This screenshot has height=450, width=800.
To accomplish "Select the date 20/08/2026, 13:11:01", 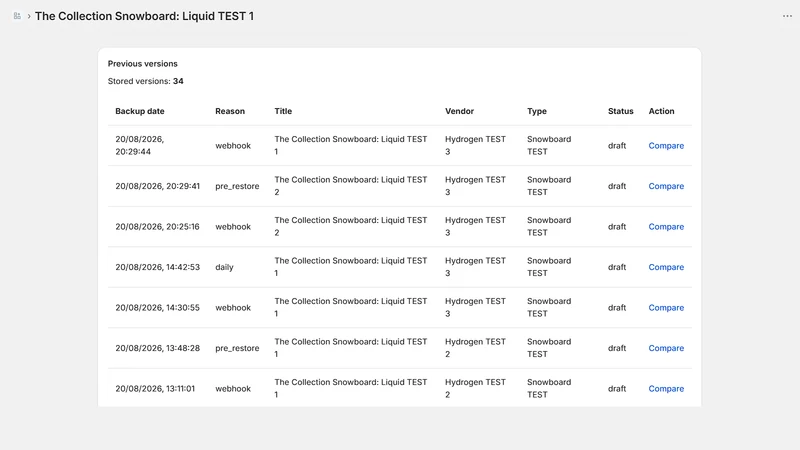I will (x=155, y=389).
